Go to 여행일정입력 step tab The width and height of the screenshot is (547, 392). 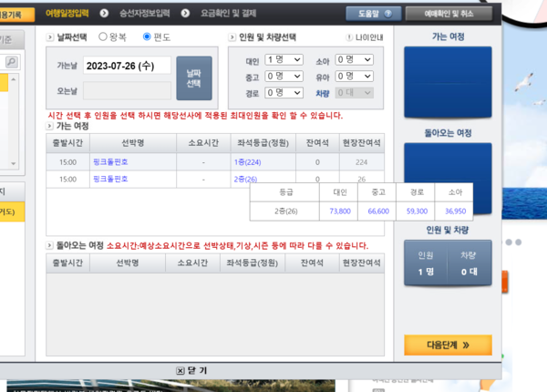[x=67, y=14]
